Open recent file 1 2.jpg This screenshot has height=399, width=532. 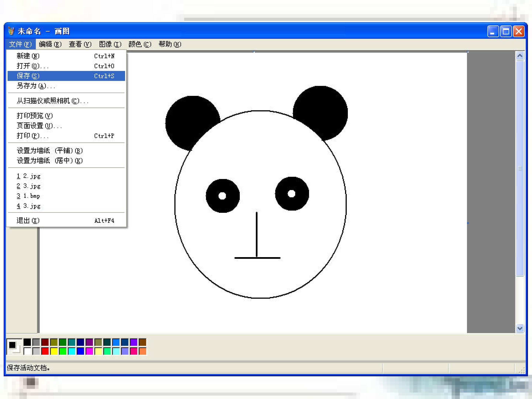click(x=66, y=176)
